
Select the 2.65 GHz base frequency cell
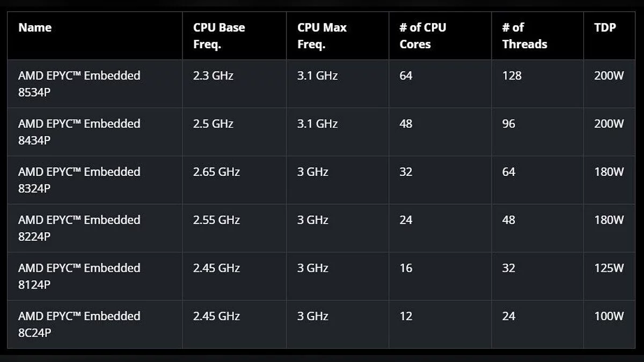click(x=216, y=172)
